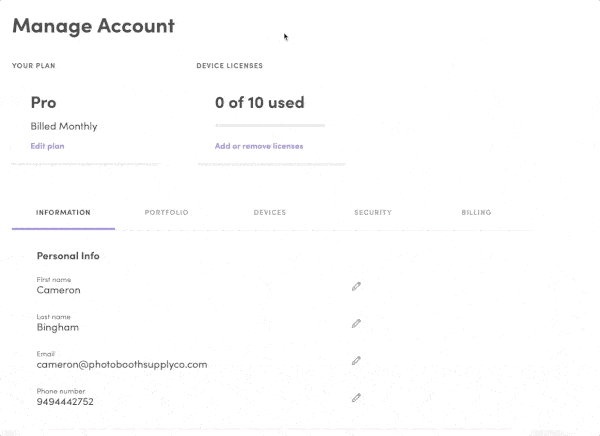Click the Edit plan link

pos(47,146)
